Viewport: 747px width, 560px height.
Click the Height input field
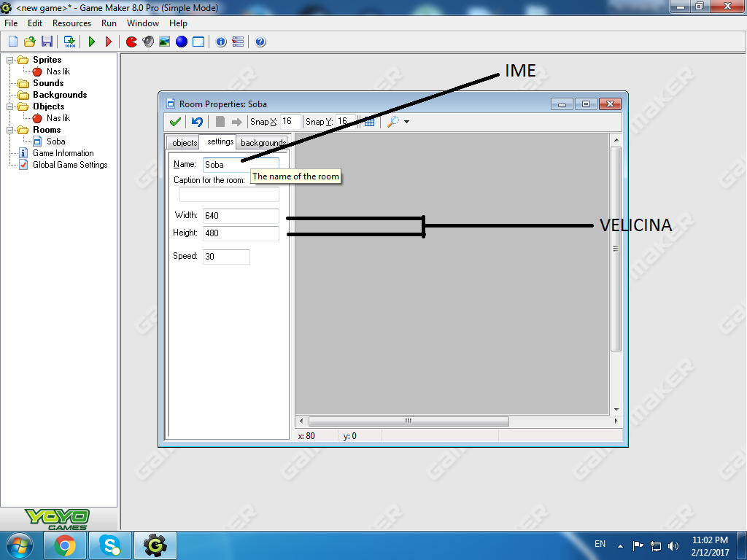tap(241, 233)
